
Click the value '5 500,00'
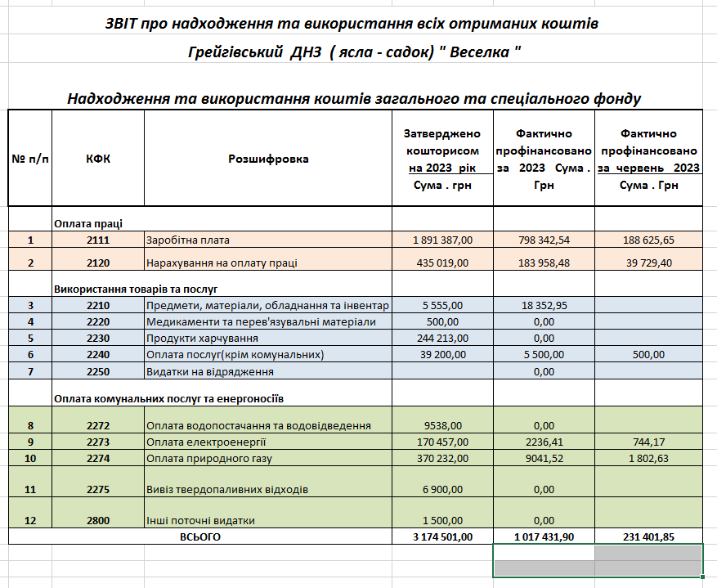point(544,354)
